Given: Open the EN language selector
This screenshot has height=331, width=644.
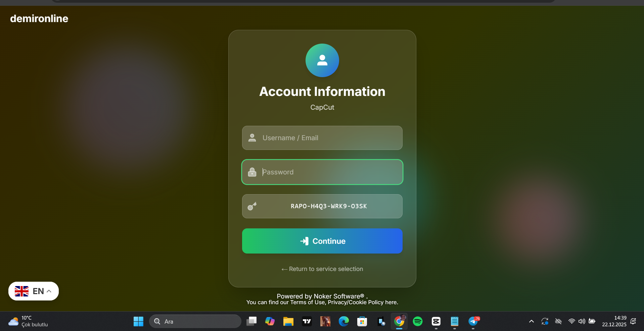Looking at the screenshot, I should [34, 291].
